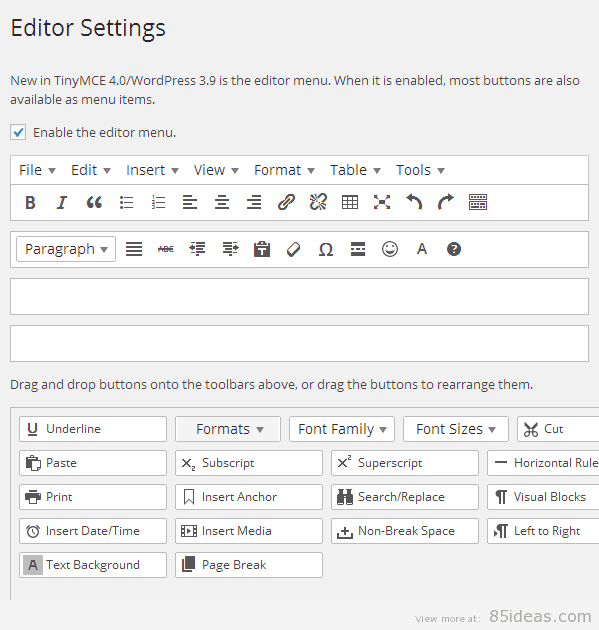Open the View menu
Image resolution: width=599 pixels, height=630 pixels.
216,170
